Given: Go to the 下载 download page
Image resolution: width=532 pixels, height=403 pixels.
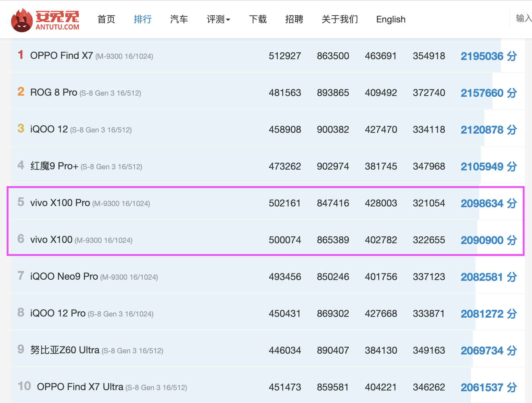Looking at the screenshot, I should pos(258,19).
